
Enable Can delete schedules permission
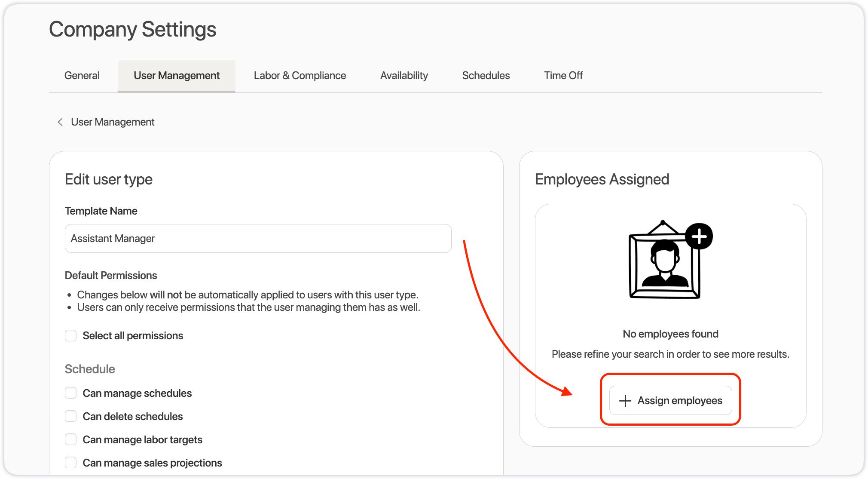click(71, 416)
